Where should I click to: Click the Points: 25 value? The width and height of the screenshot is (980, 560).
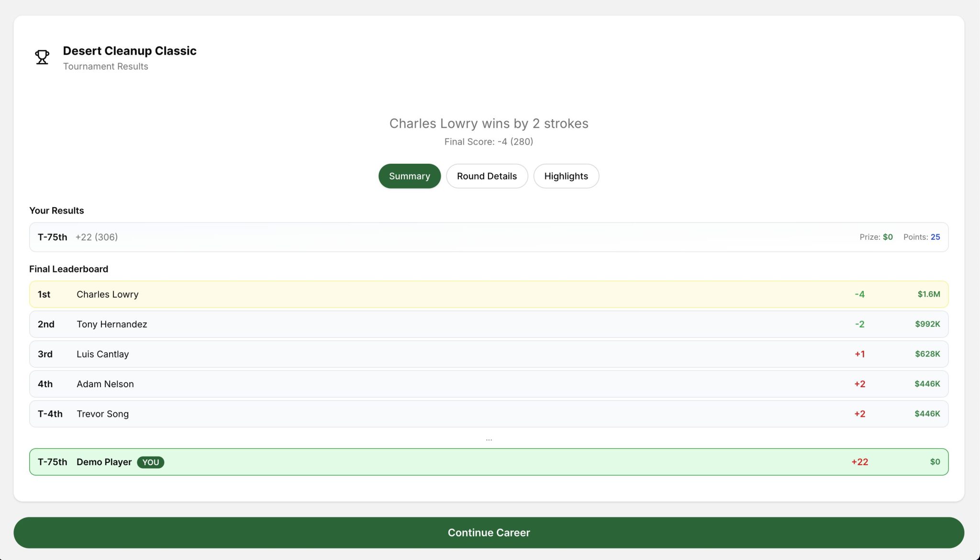(x=935, y=237)
